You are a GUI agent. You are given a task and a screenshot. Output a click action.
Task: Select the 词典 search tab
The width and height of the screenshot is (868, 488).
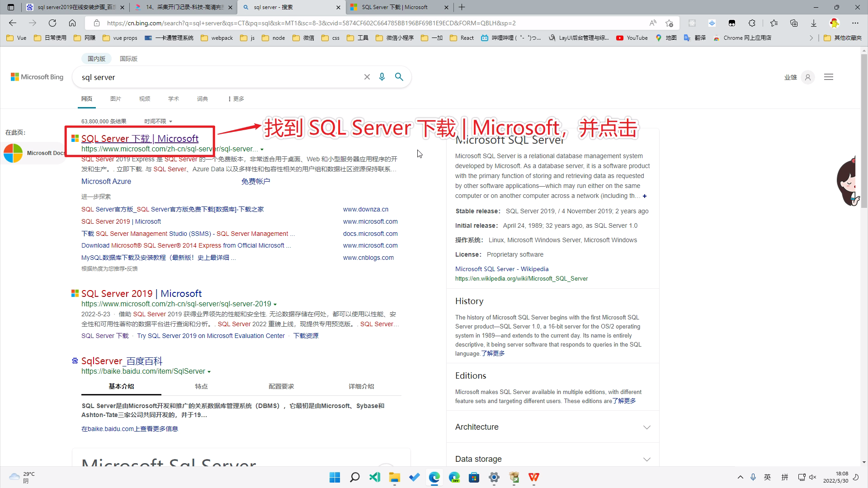[203, 99]
